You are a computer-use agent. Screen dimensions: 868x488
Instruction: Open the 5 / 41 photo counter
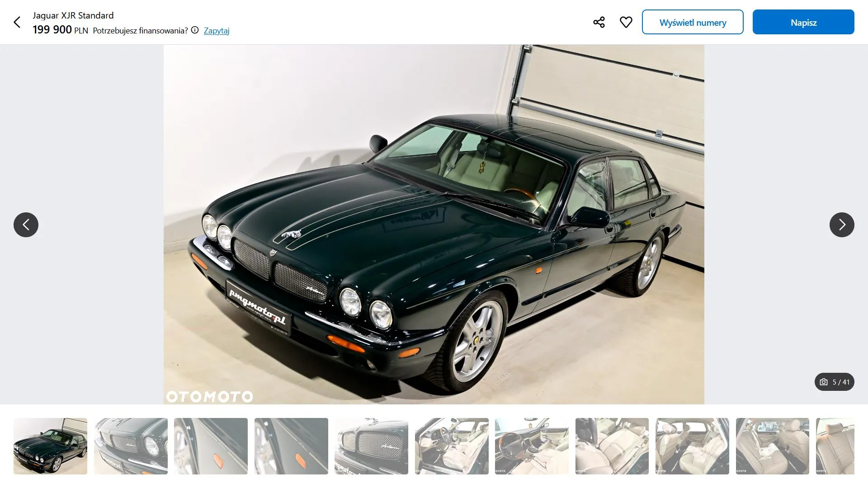(835, 382)
